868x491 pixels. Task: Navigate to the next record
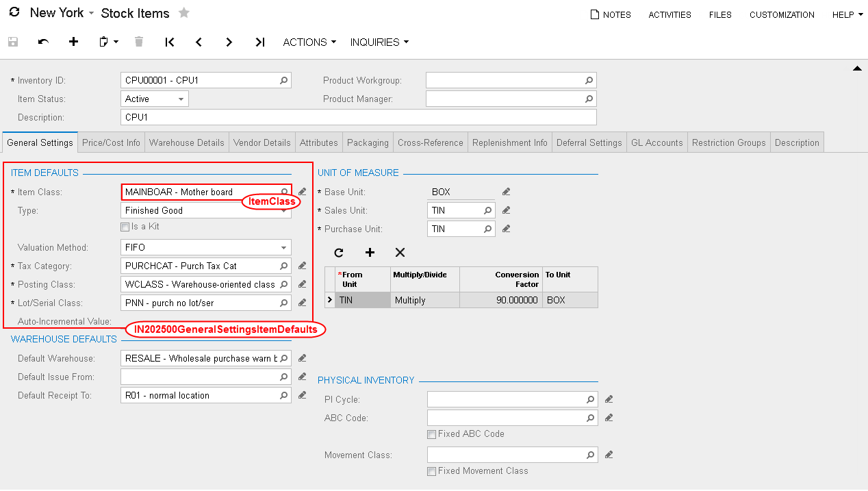click(229, 42)
